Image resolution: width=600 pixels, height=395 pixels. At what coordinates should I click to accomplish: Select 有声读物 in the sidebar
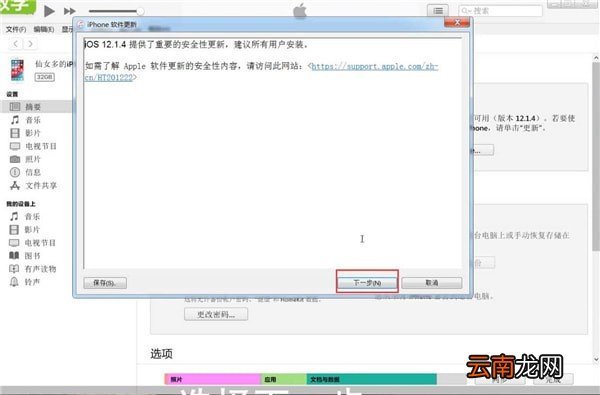coord(40,269)
